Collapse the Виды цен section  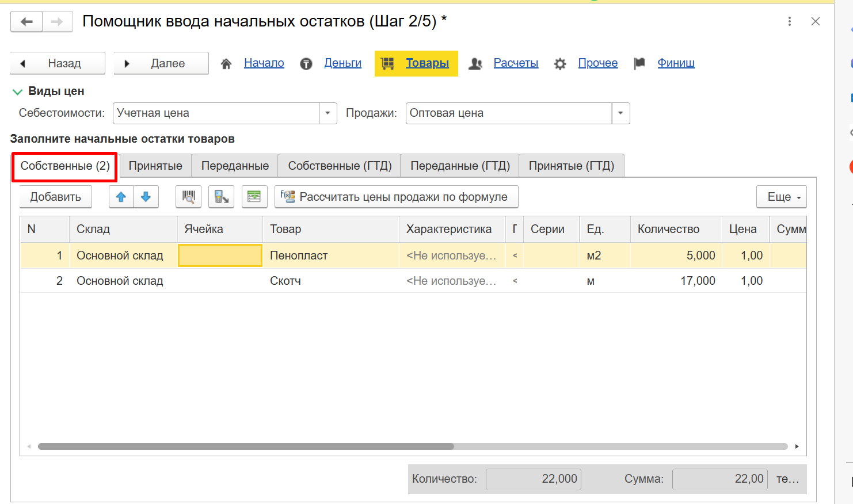(18, 91)
